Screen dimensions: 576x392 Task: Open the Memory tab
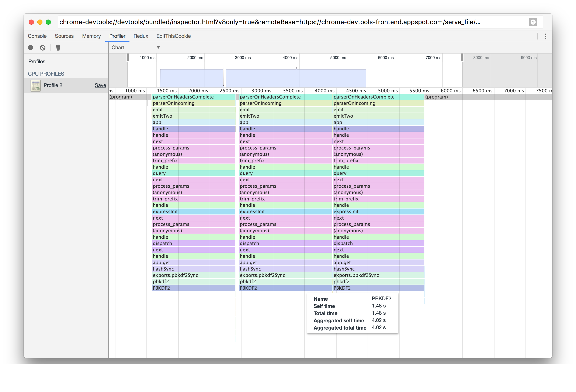pos(91,36)
